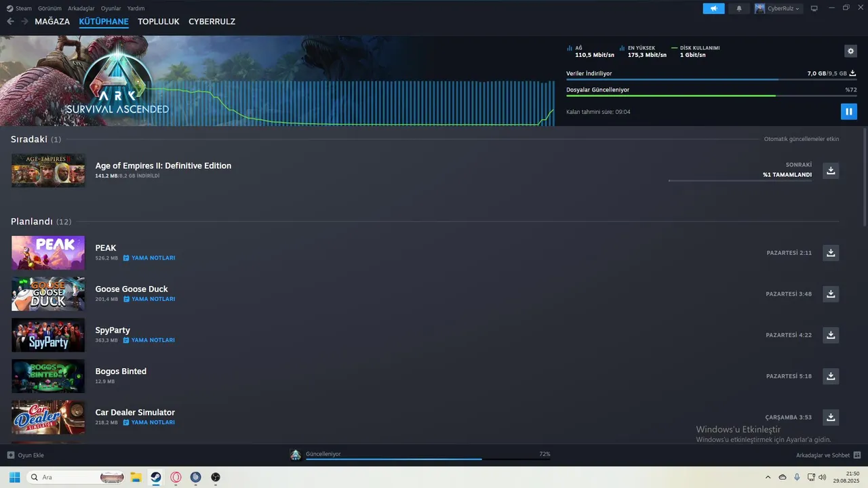The height and width of the screenshot is (488, 868).
Task: Click Oyun Ekle to add a game
Action: (x=26, y=455)
